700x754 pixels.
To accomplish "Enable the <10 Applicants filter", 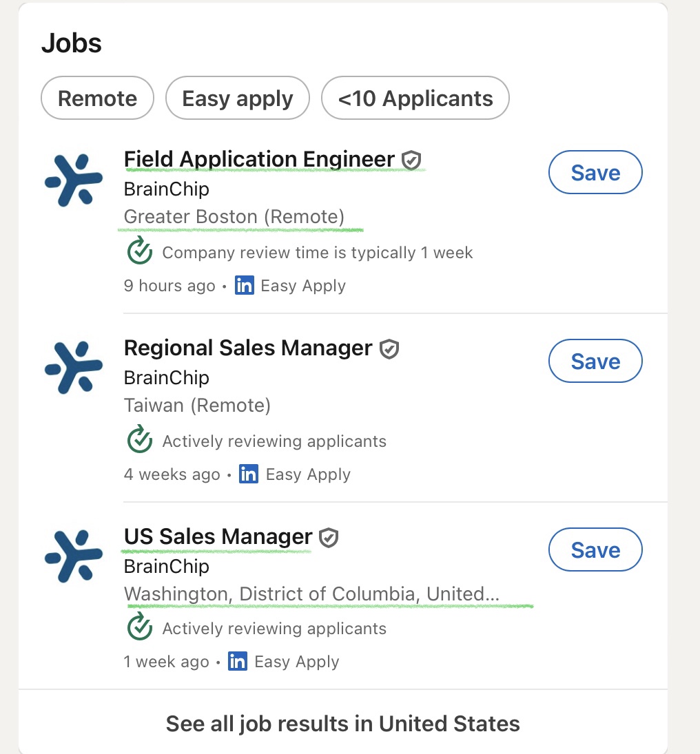I will point(415,98).
